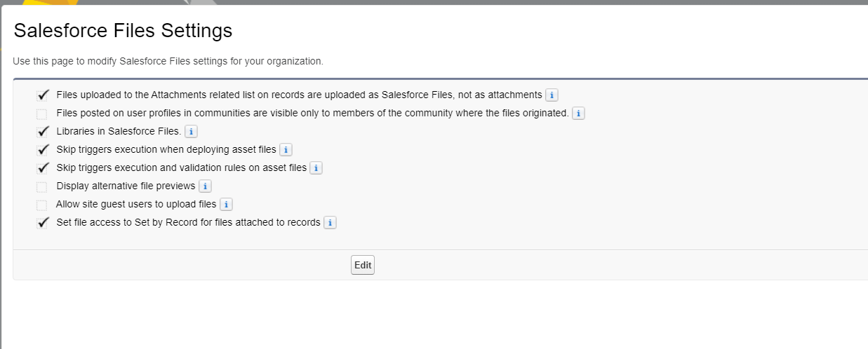Click the Display alternative file previews label
Screen dimensions: 868x349
coord(126,186)
